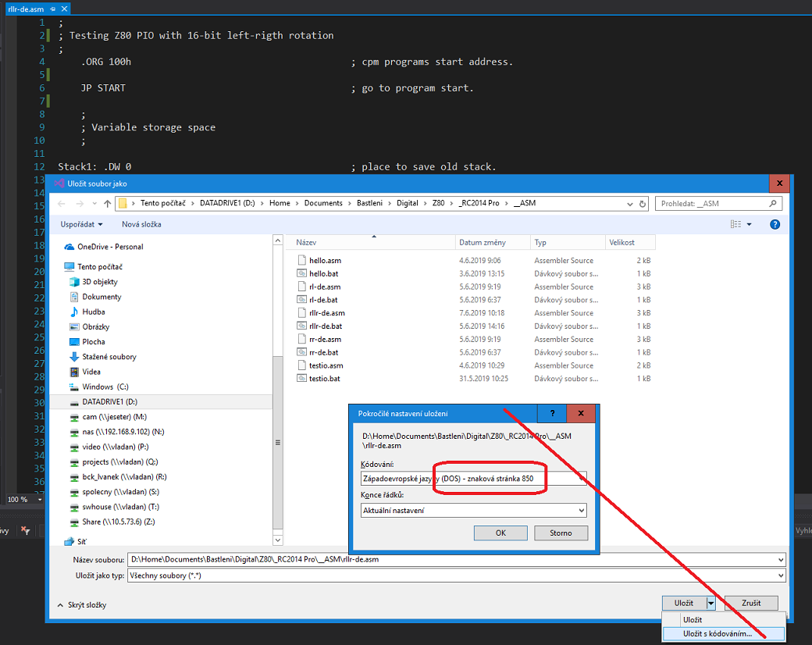The image size is (812, 645).
Task: Open view options dropdown arrow
Action: [x=749, y=224]
